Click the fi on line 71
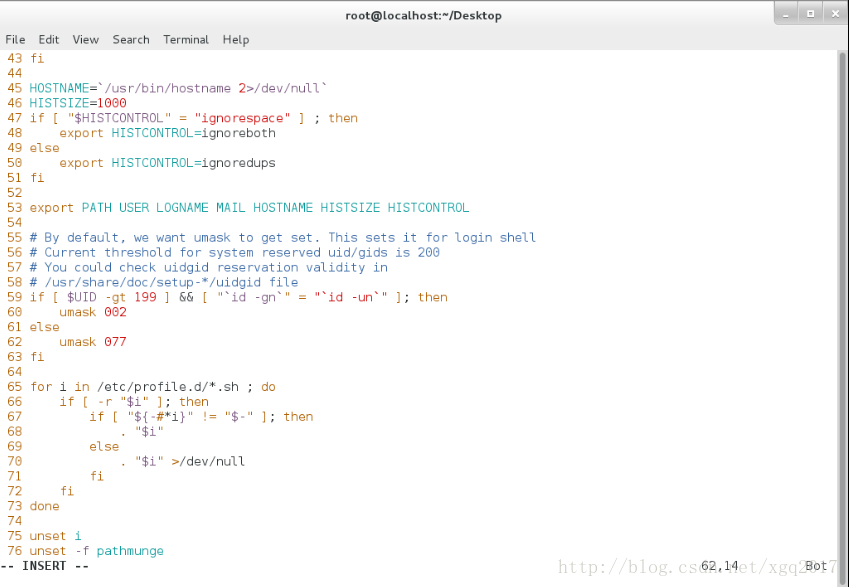The image size is (849, 587). [96, 477]
